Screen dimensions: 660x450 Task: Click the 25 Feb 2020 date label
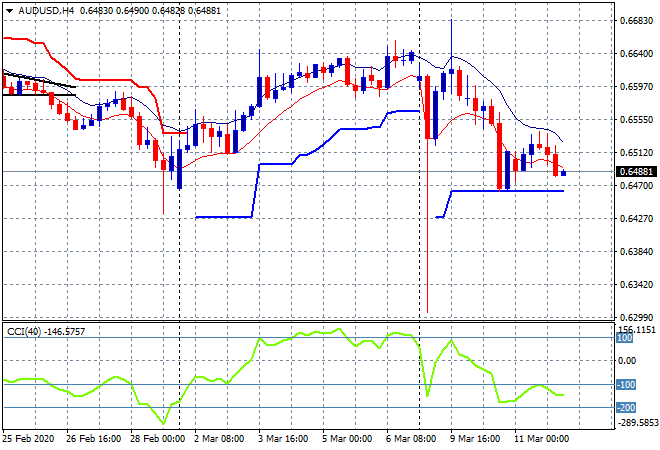coord(29,439)
